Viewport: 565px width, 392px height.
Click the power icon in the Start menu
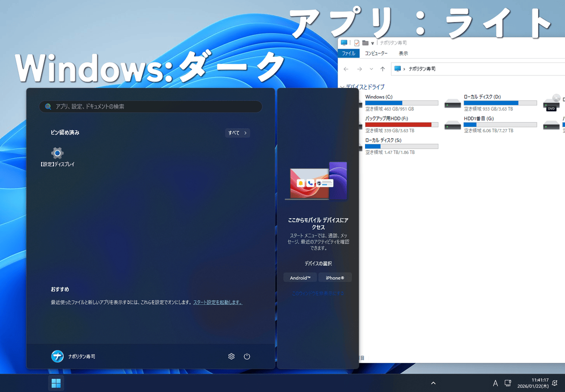(247, 356)
